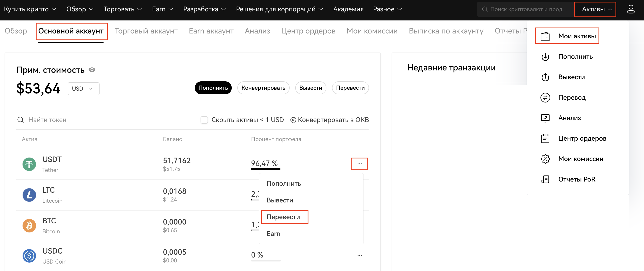Click the $53,64 total value

coord(38,88)
